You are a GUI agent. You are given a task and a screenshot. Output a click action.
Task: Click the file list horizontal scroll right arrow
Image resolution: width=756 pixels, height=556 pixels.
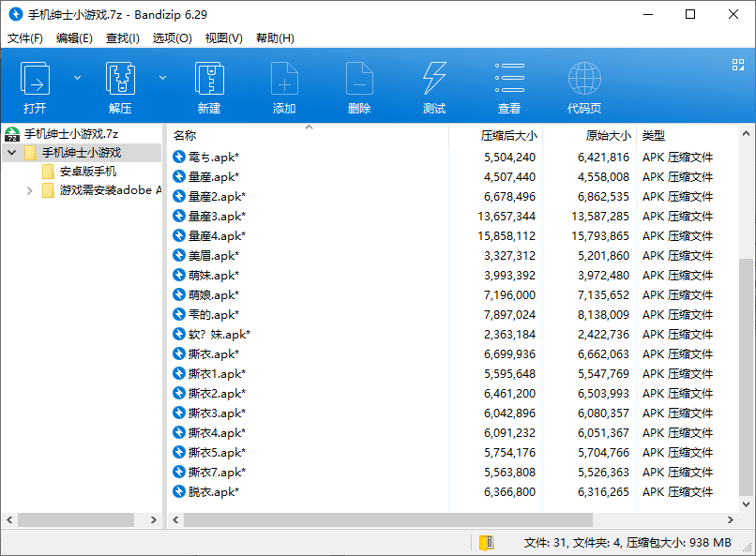click(730, 519)
